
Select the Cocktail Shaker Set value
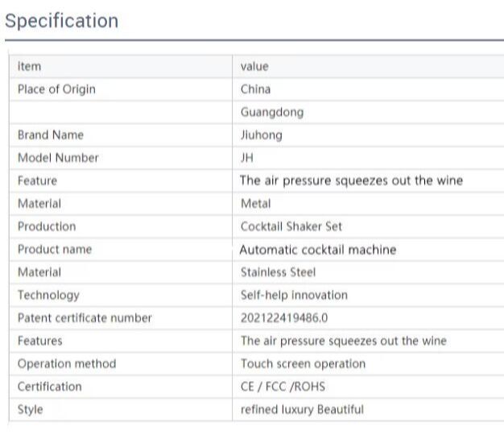(x=291, y=226)
